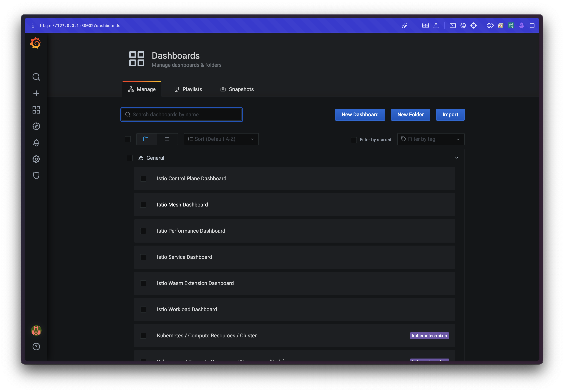Image resolution: width=564 pixels, height=392 pixels.
Task: Check the Istio Control Plane Dashboard checkbox
Action: pos(143,179)
